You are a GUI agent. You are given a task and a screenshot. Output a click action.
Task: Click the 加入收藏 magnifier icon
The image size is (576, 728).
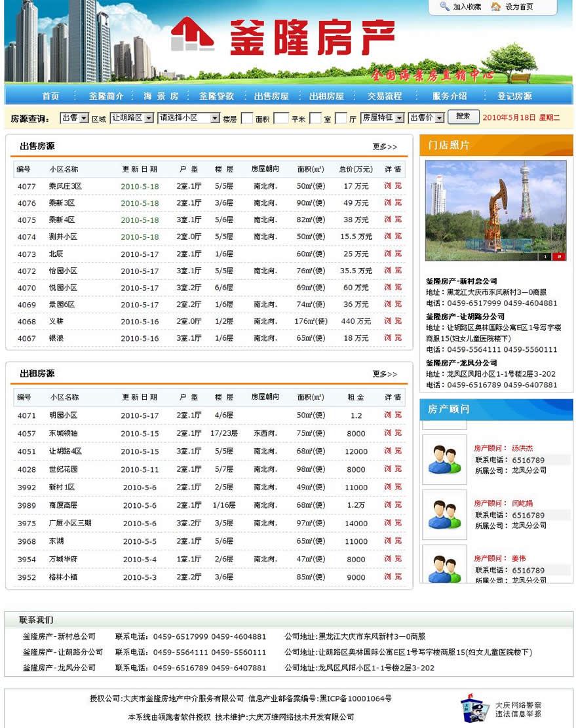[x=444, y=7]
